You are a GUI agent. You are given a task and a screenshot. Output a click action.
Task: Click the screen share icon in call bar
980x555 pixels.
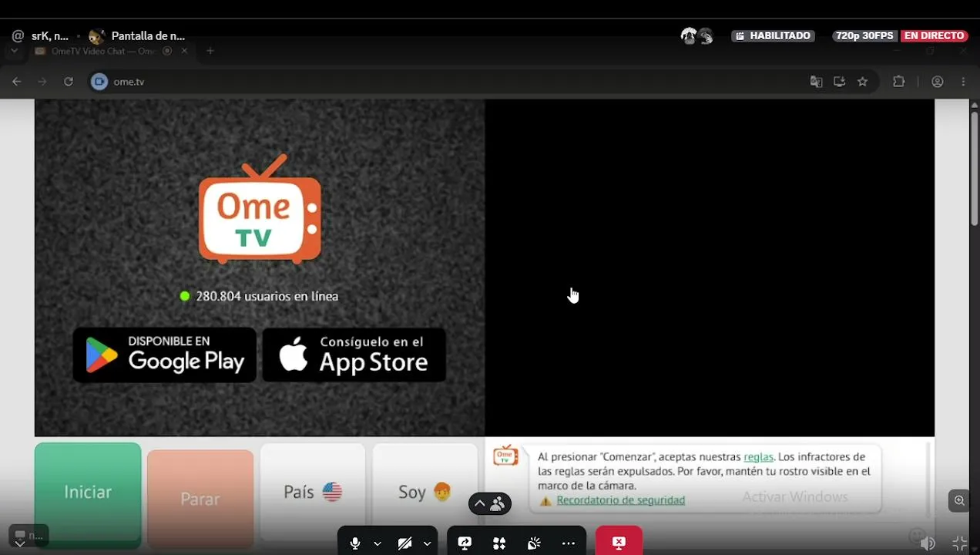(465, 543)
